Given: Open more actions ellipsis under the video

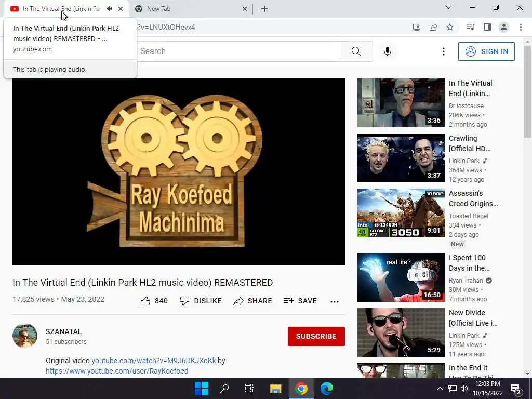Looking at the screenshot, I should (335, 302).
